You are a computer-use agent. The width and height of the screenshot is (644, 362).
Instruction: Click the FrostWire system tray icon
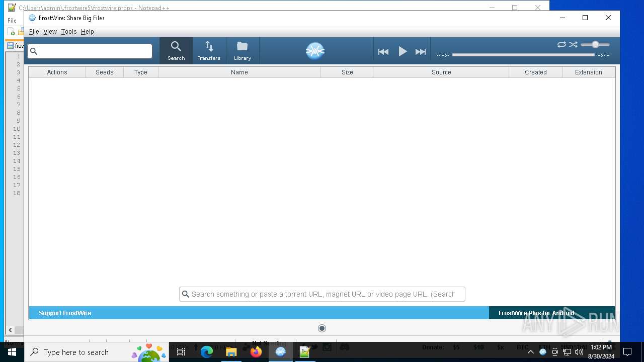(543, 352)
